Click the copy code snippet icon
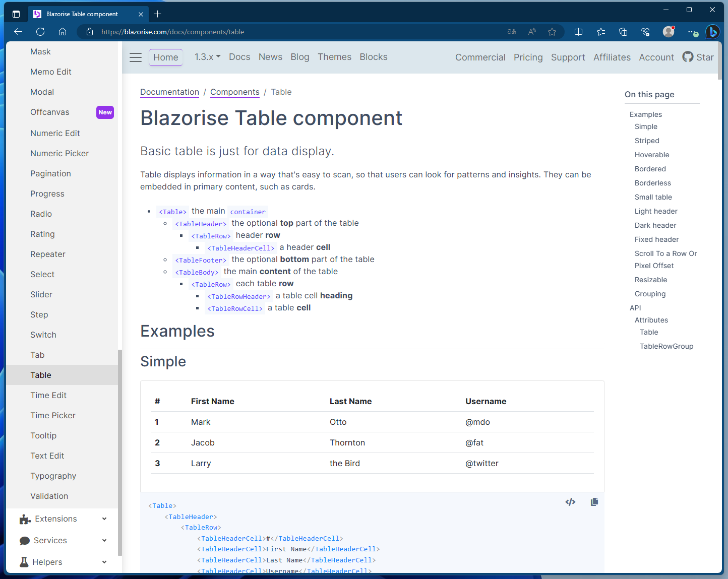The width and height of the screenshot is (728, 579). (594, 502)
